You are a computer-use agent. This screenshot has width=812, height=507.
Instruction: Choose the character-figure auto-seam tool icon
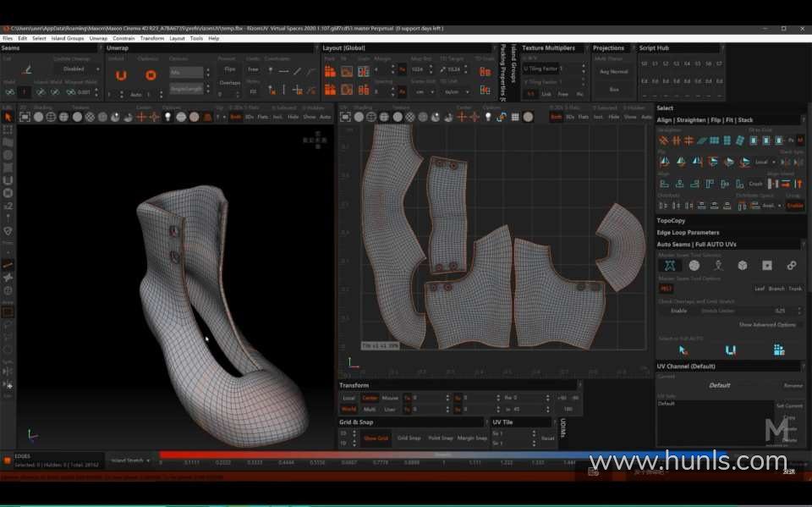717,265
